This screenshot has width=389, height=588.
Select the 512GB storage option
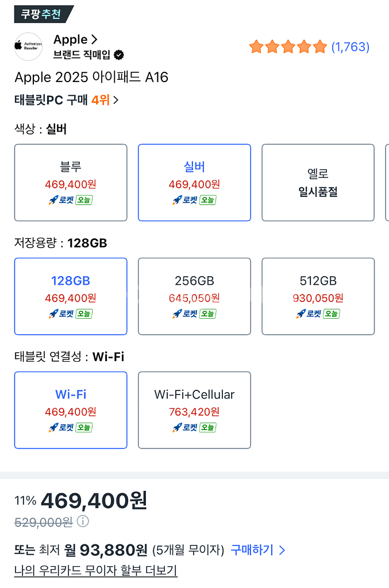click(x=318, y=296)
